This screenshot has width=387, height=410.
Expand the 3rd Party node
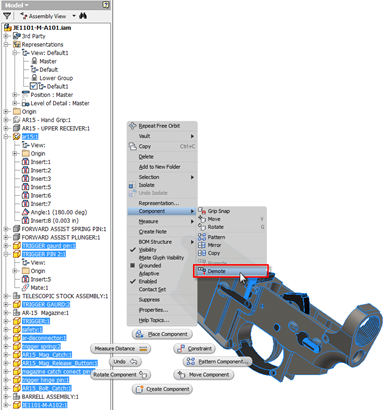[x=6, y=36]
